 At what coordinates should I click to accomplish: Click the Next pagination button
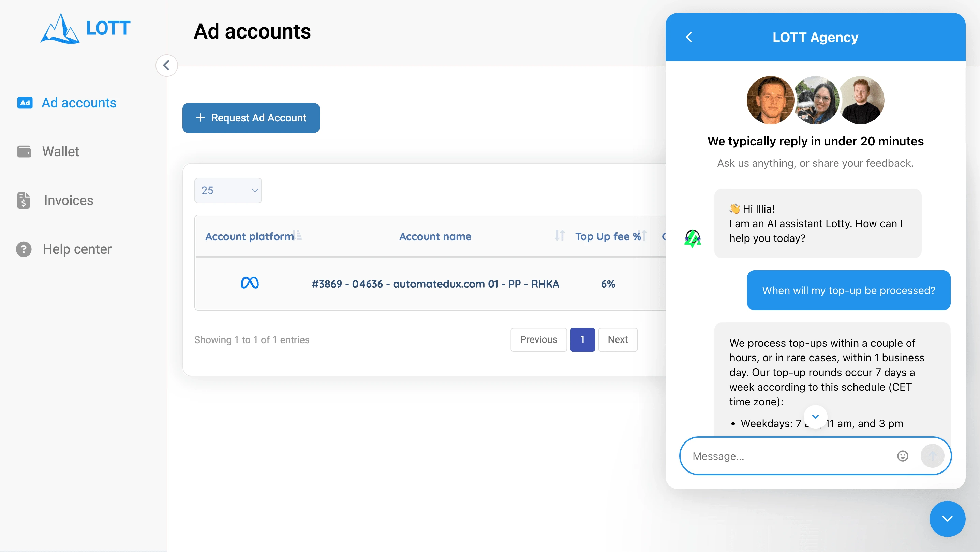click(618, 339)
